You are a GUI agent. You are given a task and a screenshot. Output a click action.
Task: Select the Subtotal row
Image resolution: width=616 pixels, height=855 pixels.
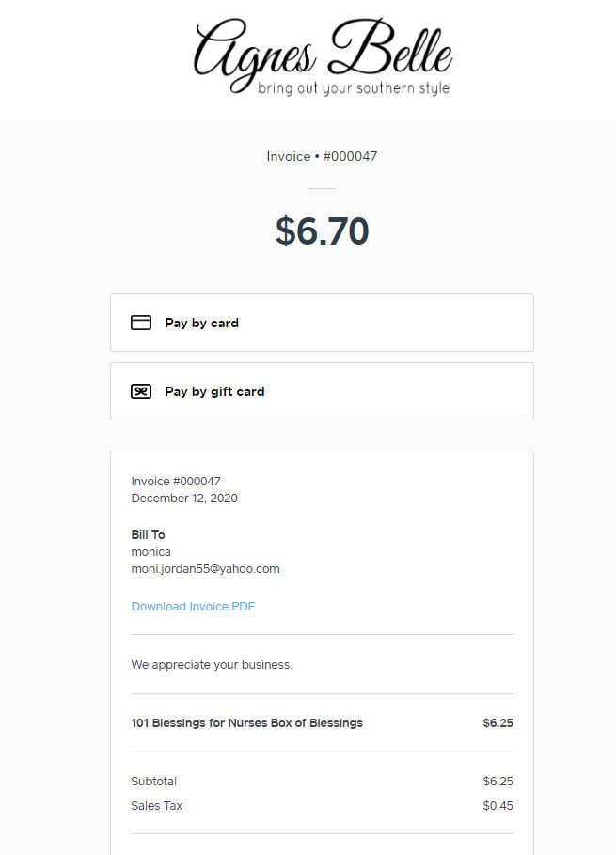point(153,781)
